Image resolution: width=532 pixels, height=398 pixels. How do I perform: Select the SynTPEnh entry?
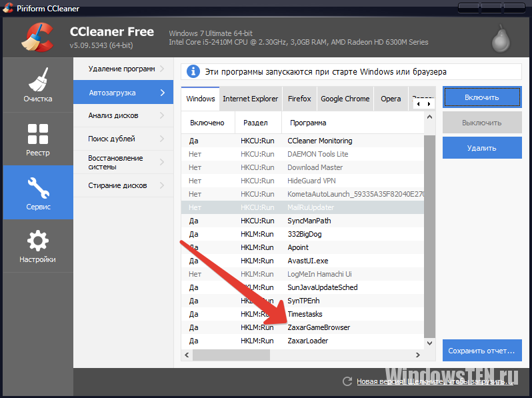(x=303, y=301)
